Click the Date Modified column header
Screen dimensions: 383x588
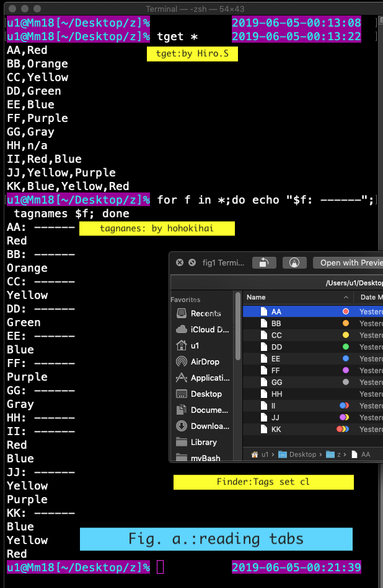(371, 298)
